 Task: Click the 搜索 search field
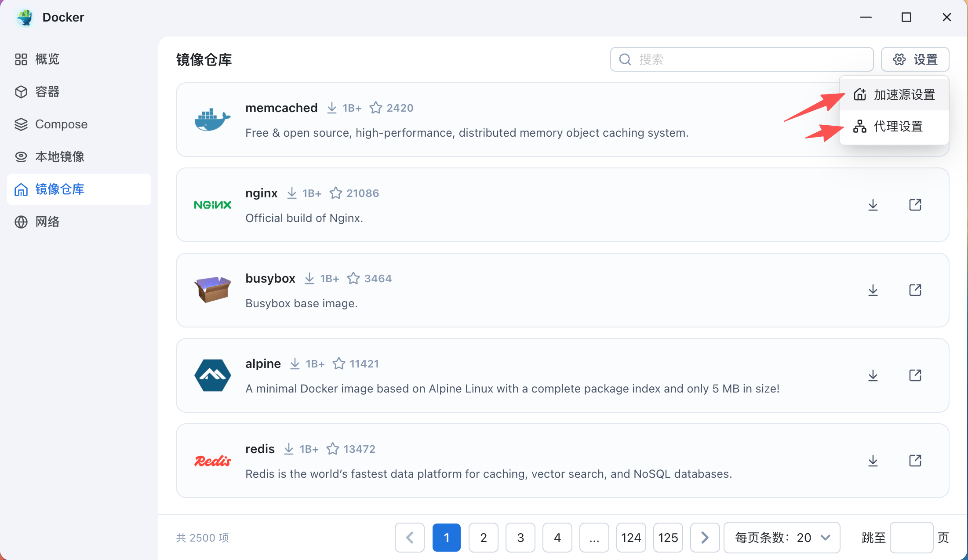tap(747, 59)
